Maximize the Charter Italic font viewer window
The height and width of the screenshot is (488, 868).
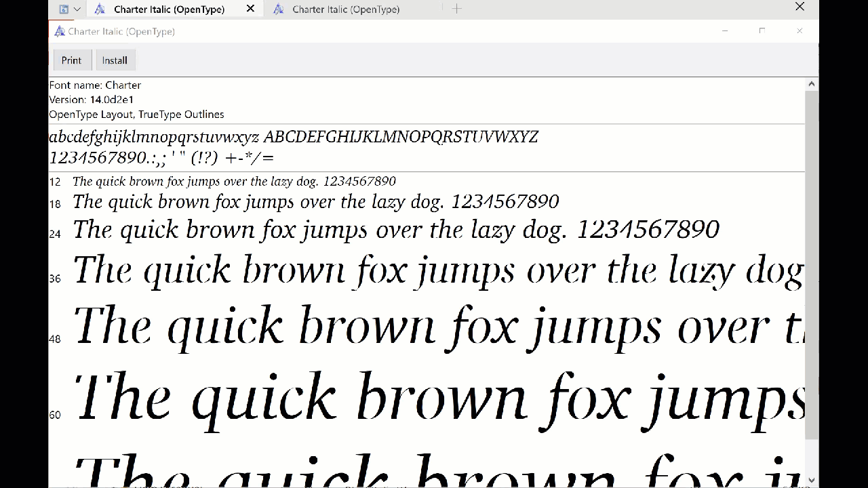[x=762, y=31]
